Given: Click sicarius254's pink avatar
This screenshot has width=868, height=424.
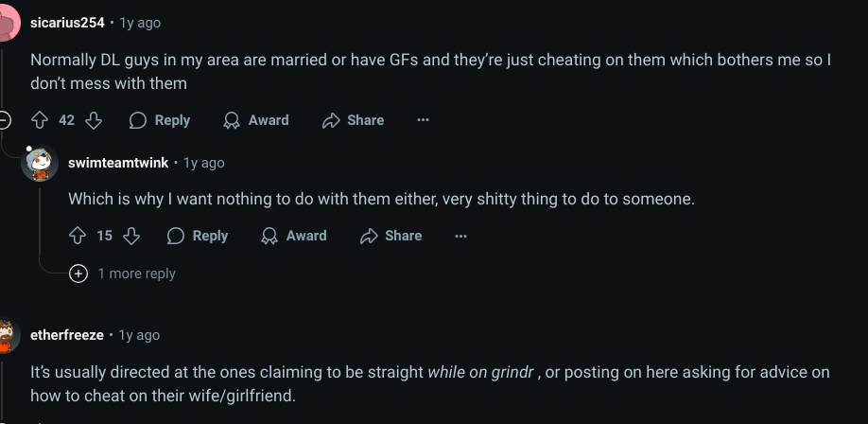Looking at the screenshot, I should coord(8,23).
